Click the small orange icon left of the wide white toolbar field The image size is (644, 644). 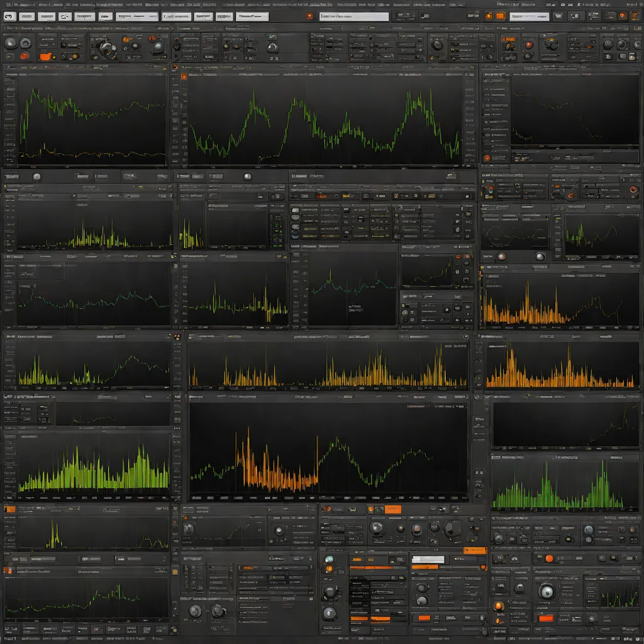click(x=309, y=16)
